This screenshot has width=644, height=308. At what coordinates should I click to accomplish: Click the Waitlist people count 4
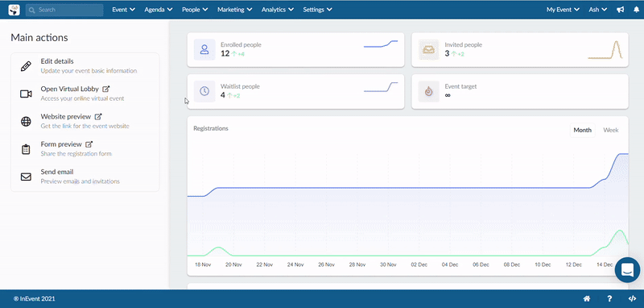[x=223, y=95]
